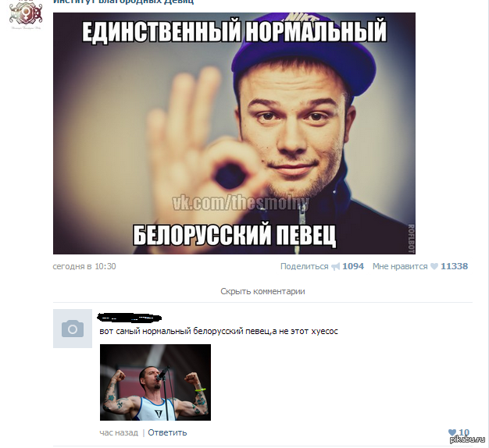
Task: Click the Поделиться share link
Action: tap(305, 266)
